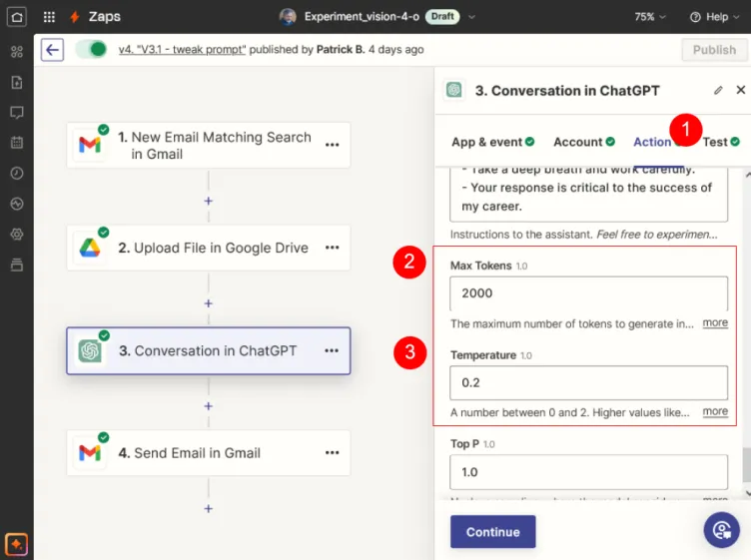The height and width of the screenshot is (560, 751).
Task: Click the Google Drive icon on step 2
Action: tap(90, 248)
